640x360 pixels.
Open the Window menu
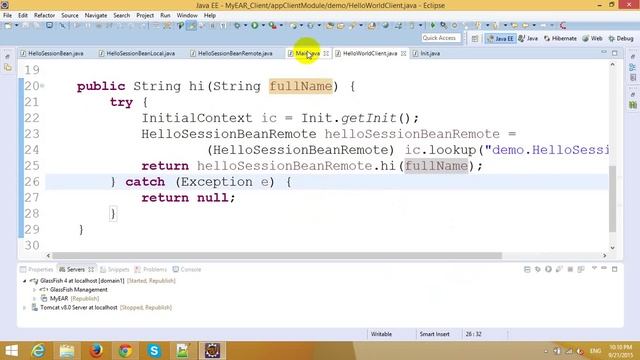pos(187,16)
